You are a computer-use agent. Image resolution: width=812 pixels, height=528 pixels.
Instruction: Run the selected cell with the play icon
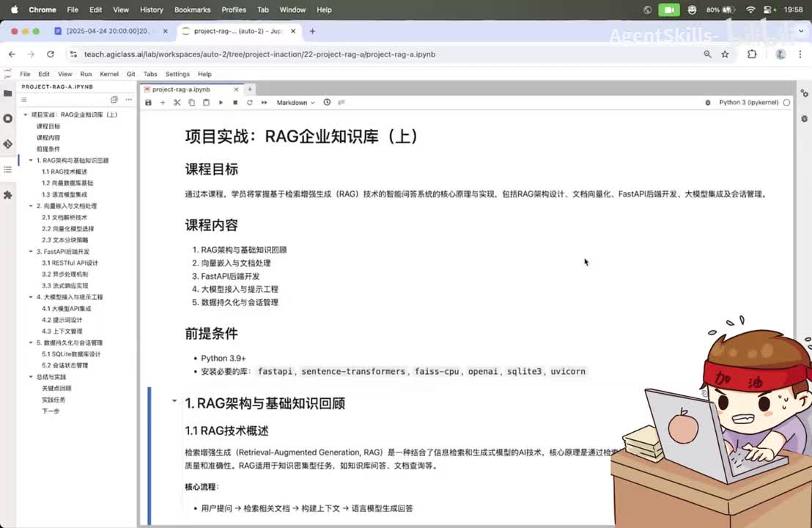(221, 103)
